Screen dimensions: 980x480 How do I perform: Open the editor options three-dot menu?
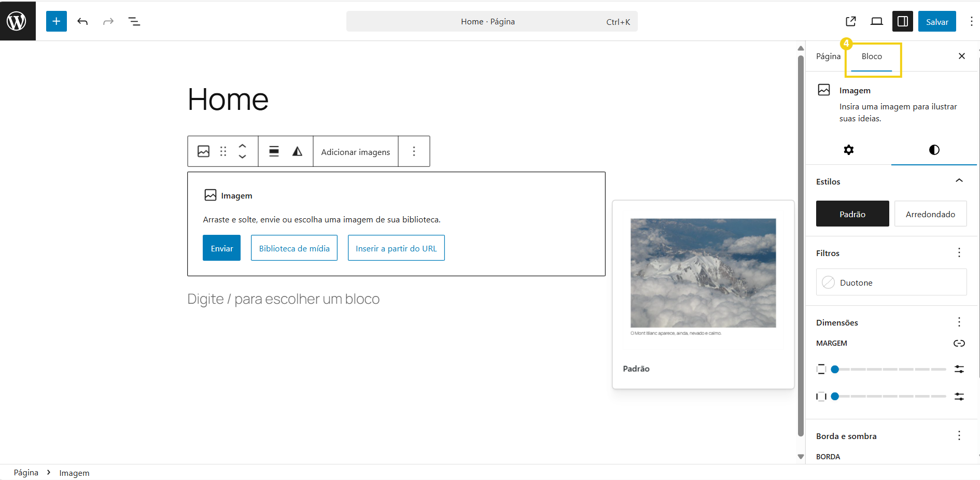coord(972,21)
